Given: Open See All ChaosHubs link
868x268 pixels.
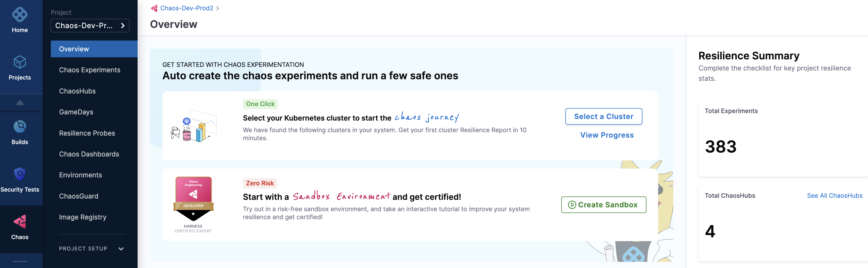Looking at the screenshot, I should click(x=835, y=195).
